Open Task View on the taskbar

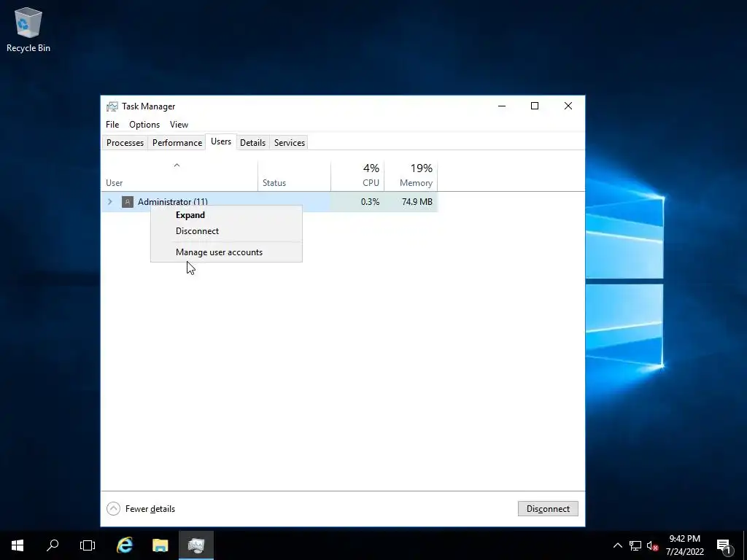coord(88,545)
